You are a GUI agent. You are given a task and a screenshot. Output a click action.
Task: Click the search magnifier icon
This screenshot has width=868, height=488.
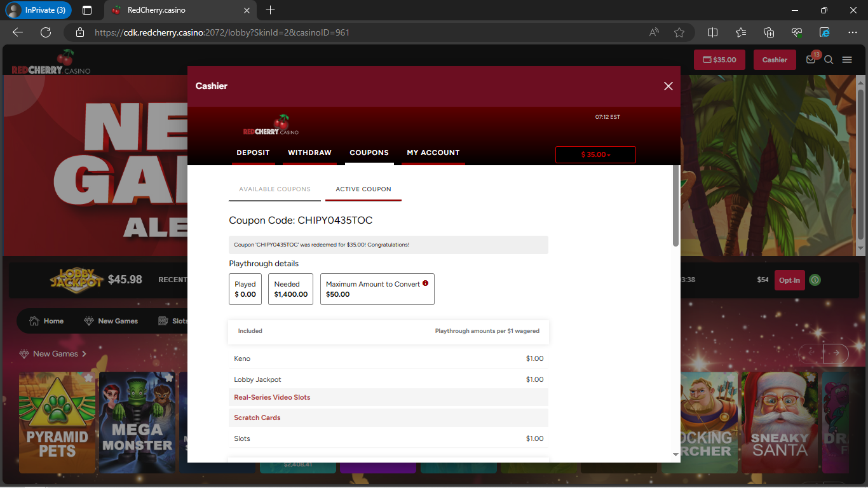(829, 59)
